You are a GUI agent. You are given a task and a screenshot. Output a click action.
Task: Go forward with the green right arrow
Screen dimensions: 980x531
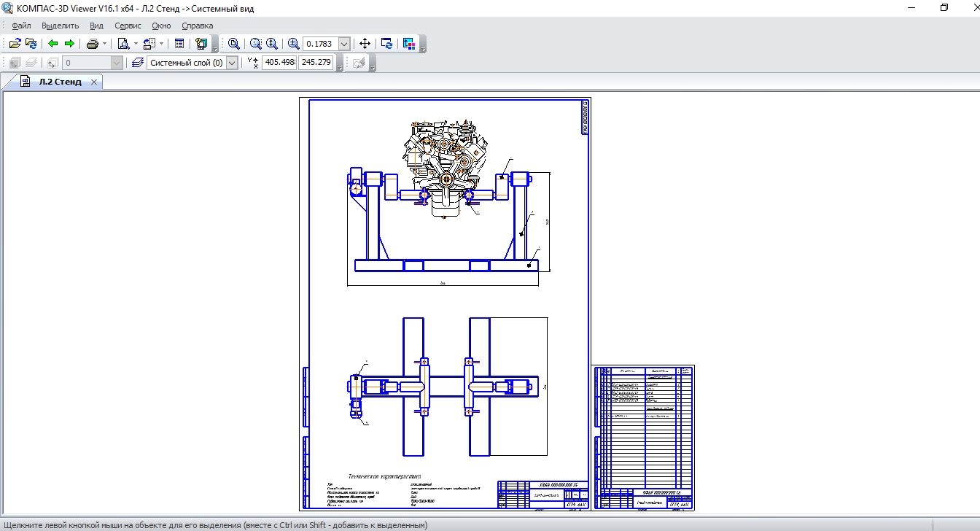click(x=69, y=44)
